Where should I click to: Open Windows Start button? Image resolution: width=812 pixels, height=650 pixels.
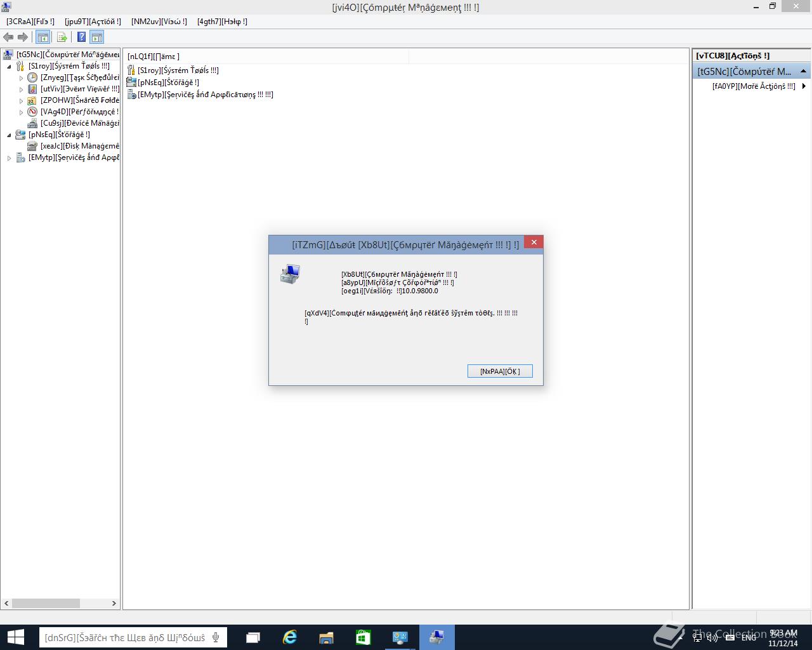(x=15, y=637)
